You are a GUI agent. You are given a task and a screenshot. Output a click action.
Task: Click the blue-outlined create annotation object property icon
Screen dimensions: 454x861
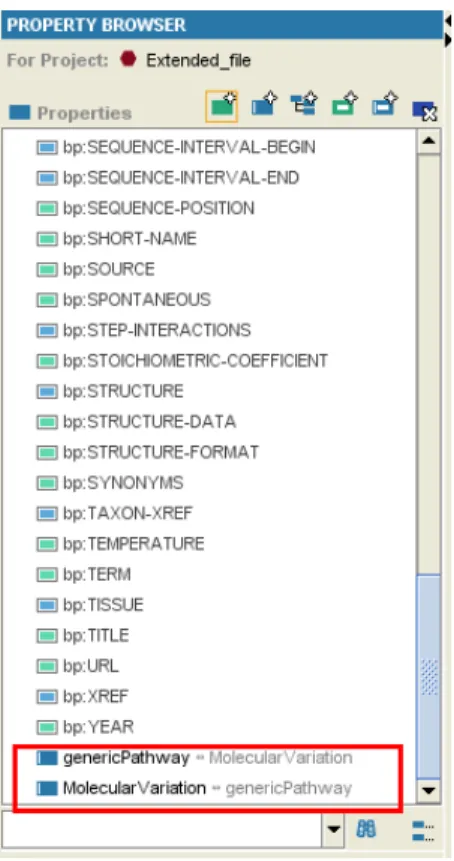click(x=384, y=104)
